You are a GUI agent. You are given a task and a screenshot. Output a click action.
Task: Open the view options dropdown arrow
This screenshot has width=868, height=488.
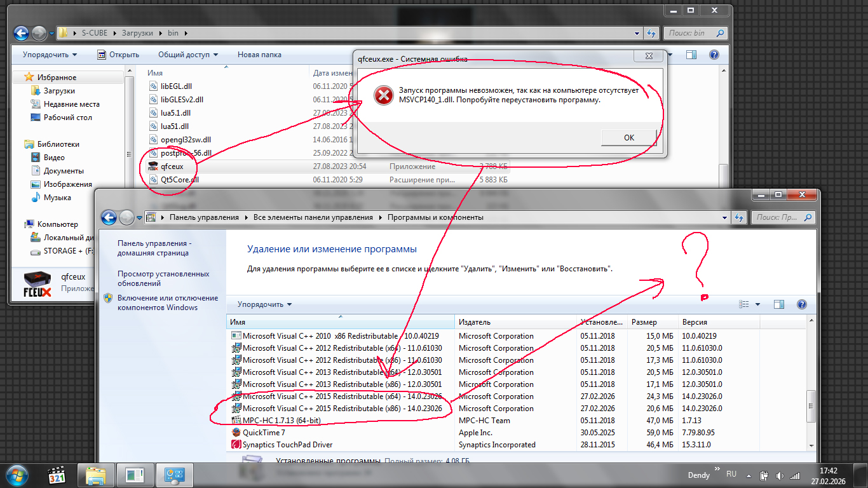point(757,304)
